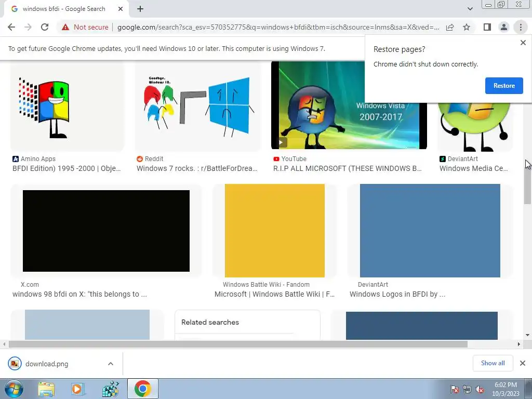532x399 pixels.
Task: Click the Amino Apps source label
Action: tap(34, 159)
